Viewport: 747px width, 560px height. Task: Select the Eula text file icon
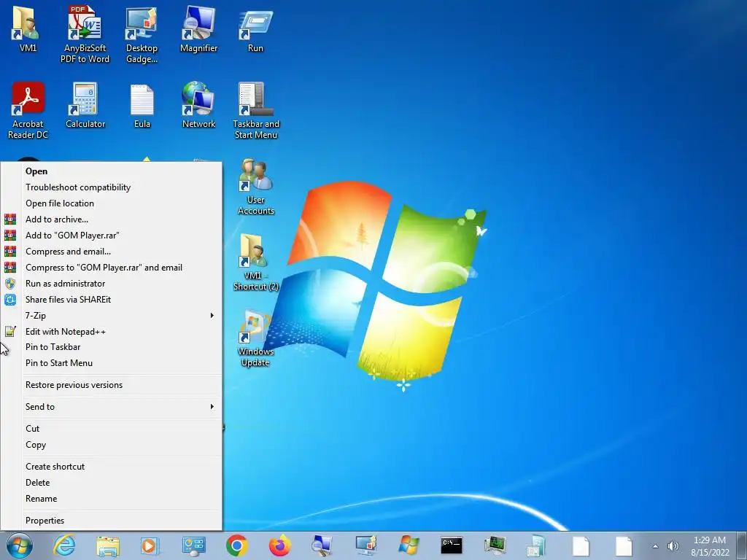coord(142,105)
